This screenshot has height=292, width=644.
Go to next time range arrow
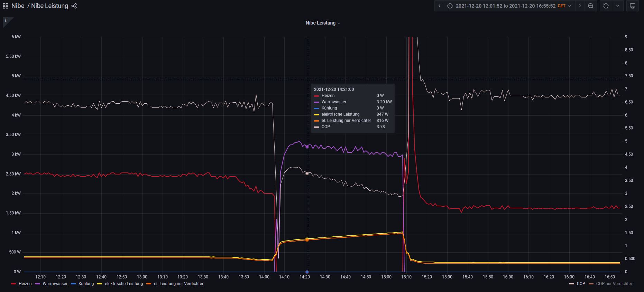click(x=580, y=6)
